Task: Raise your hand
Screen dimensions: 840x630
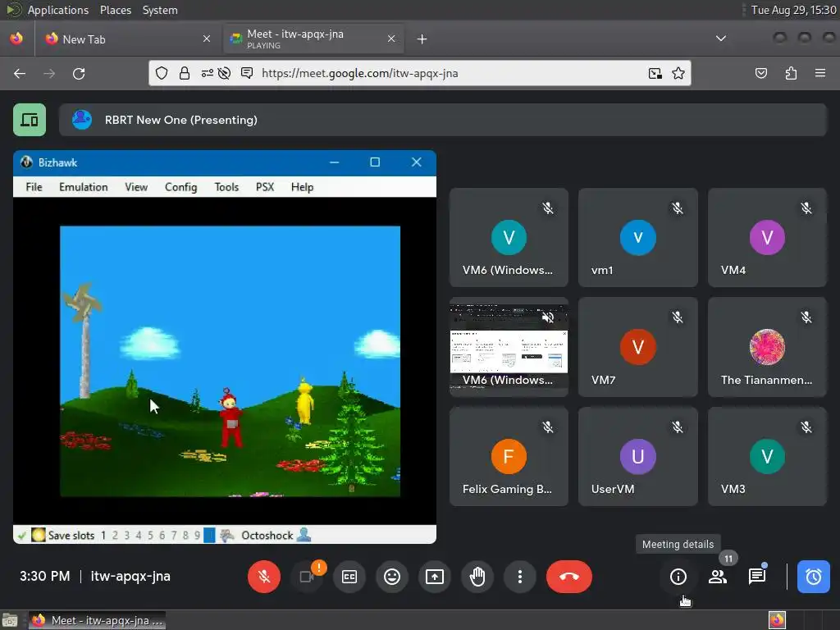Action: click(x=477, y=577)
